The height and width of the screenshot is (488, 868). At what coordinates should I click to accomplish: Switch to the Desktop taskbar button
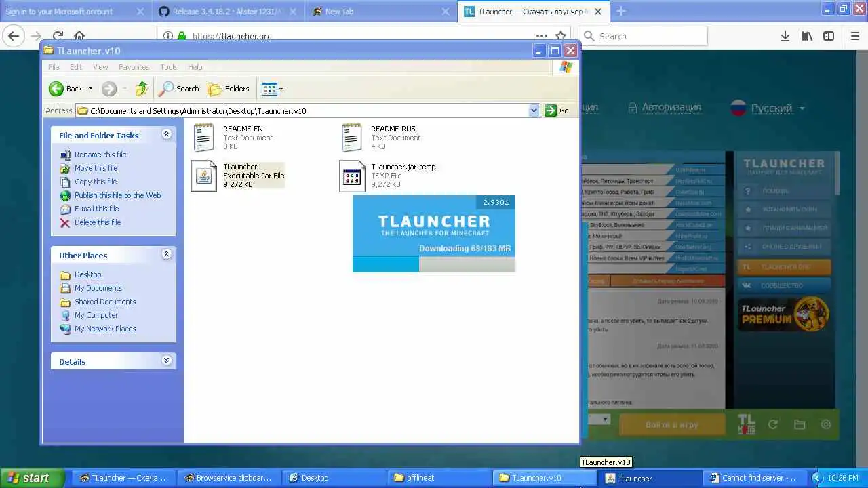pos(334,478)
